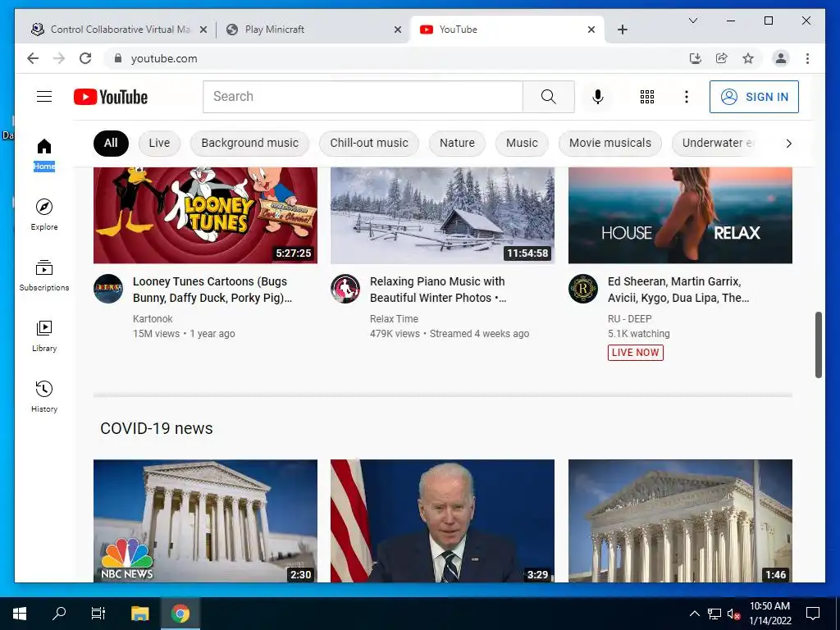The height and width of the screenshot is (630, 840).
Task: Open the Chrome three-dot menu
Action: (807, 58)
